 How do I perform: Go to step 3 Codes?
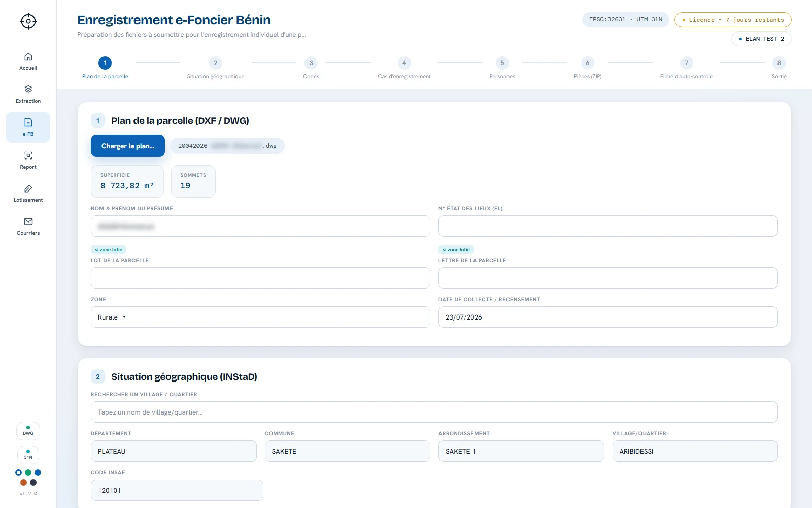point(311,68)
